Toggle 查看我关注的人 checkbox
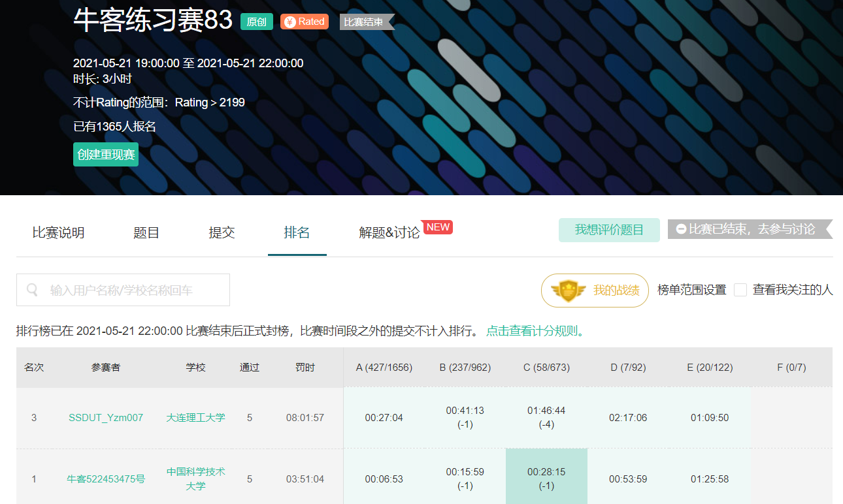843x504 pixels. point(740,290)
